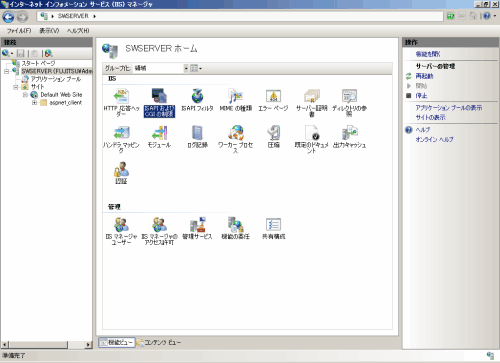Click the save icon in connections toolbar
This screenshot has height=363, width=500.
tap(21, 53)
